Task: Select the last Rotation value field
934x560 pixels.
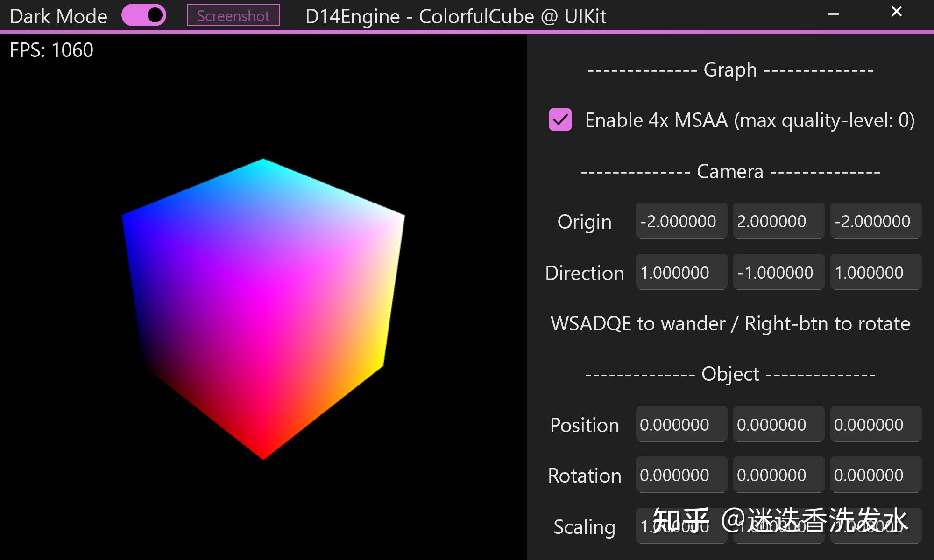Action: [x=876, y=475]
